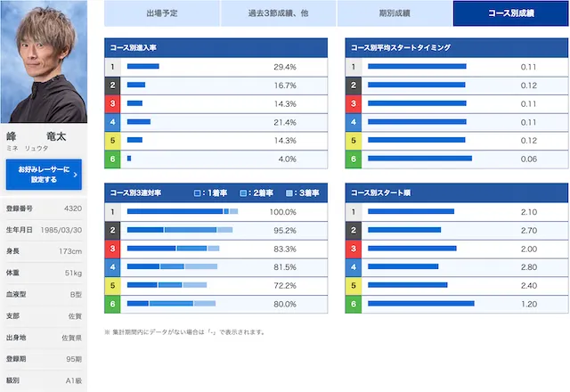Click green course 6 badge in コース別入着率
This screenshot has height=392, width=570.
pyautogui.click(x=112, y=159)
